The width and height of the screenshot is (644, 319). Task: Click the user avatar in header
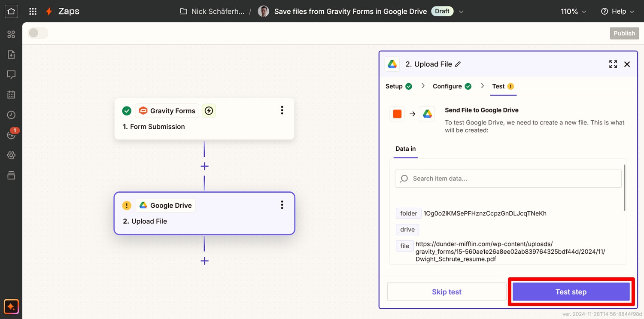(x=263, y=11)
